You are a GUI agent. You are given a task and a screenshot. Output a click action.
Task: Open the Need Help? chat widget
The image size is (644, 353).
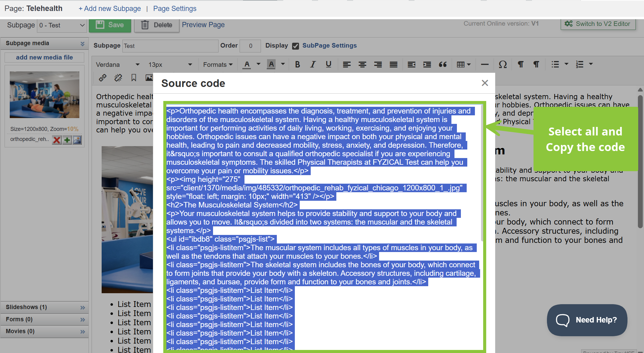tap(587, 320)
